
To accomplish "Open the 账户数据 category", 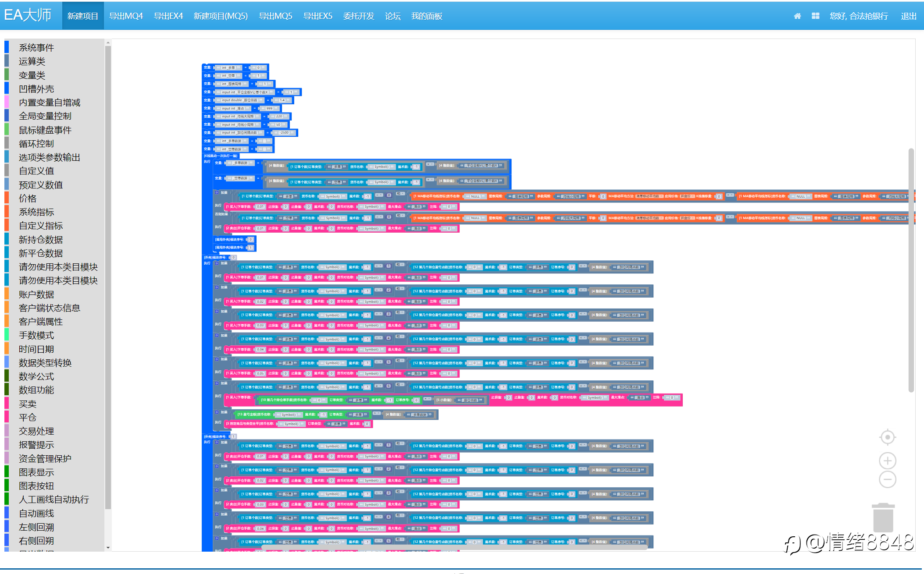I will pos(36,294).
